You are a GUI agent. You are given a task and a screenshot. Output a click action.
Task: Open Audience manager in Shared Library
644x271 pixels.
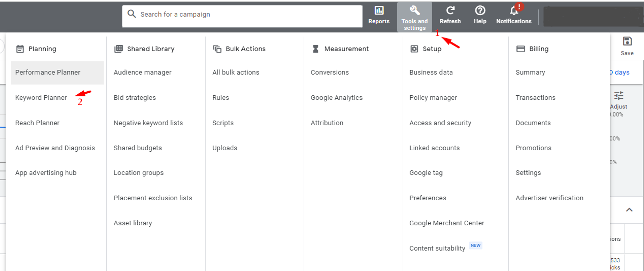(142, 72)
